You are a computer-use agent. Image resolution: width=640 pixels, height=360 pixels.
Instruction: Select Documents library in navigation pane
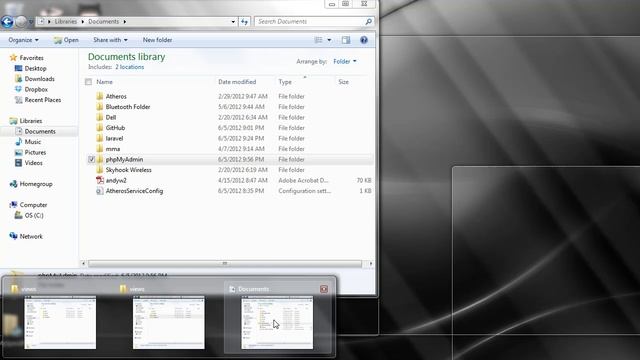coord(40,131)
